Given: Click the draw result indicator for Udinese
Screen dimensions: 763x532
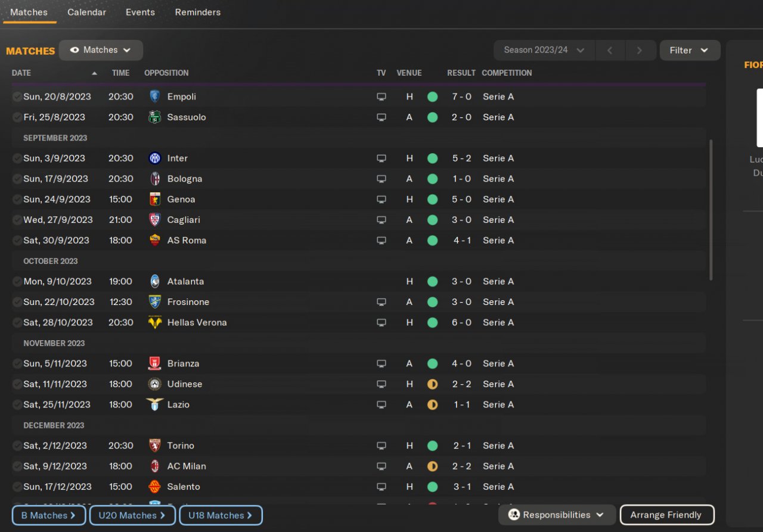Looking at the screenshot, I should tap(432, 384).
